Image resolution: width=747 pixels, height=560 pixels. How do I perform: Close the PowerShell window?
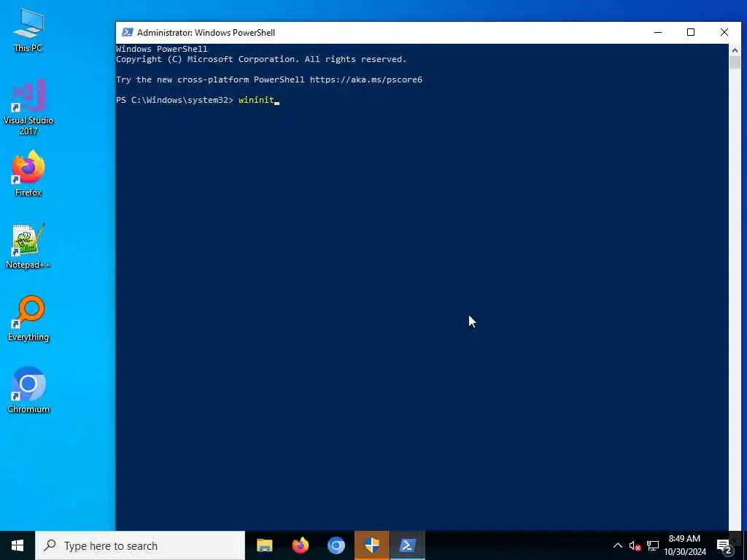(x=724, y=32)
